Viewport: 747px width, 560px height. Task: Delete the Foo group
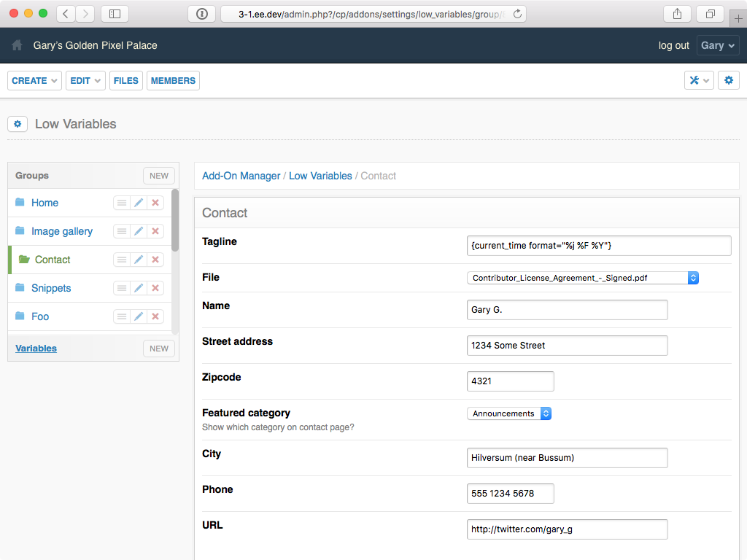155,316
